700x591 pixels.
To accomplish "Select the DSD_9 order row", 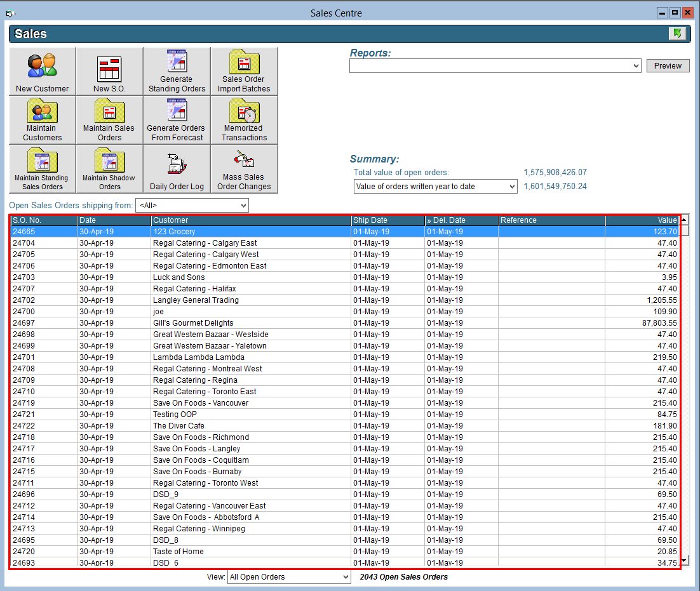I will [345, 495].
